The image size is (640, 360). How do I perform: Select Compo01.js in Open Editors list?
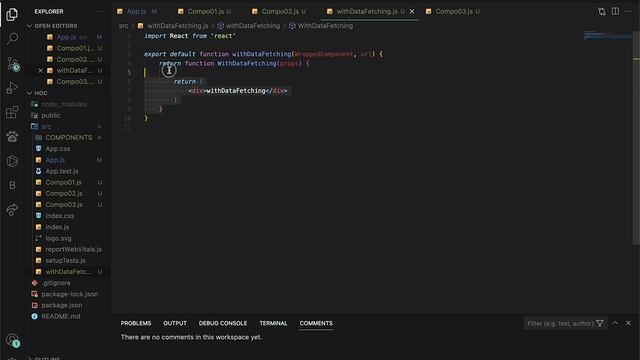click(x=75, y=48)
